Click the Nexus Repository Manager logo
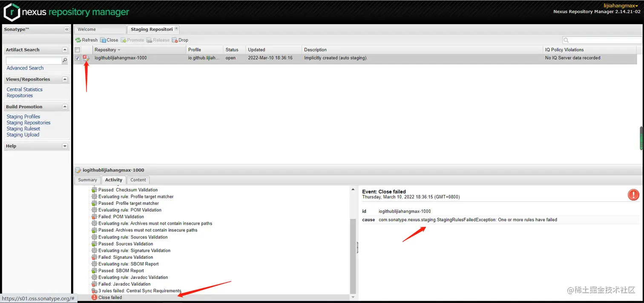The image size is (644, 303). 66,12
